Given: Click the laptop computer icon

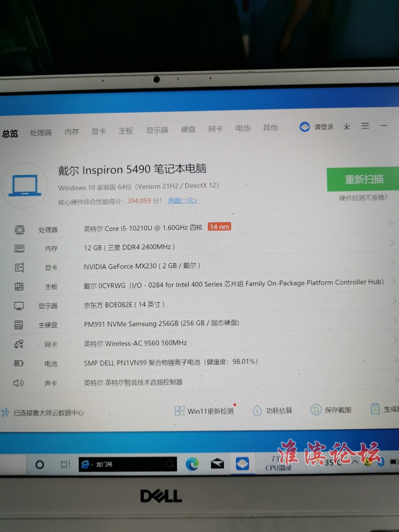Looking at the screenshot, I should pyautogui.click(x=25, y=185).
